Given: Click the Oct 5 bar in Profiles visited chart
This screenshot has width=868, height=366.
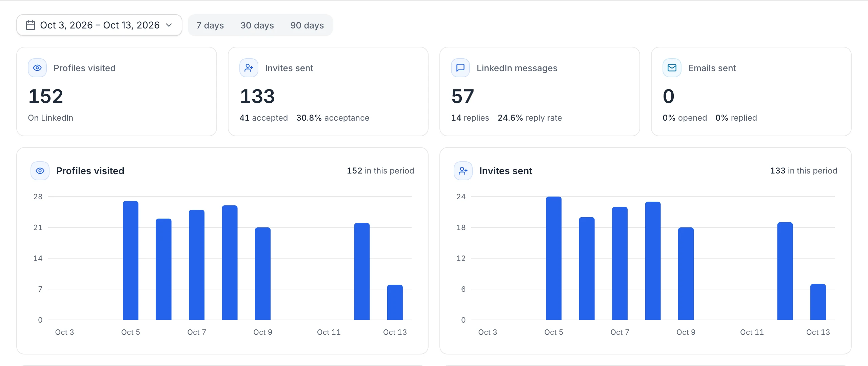Looking at the screenshot, I should click(x=131, y=260).
